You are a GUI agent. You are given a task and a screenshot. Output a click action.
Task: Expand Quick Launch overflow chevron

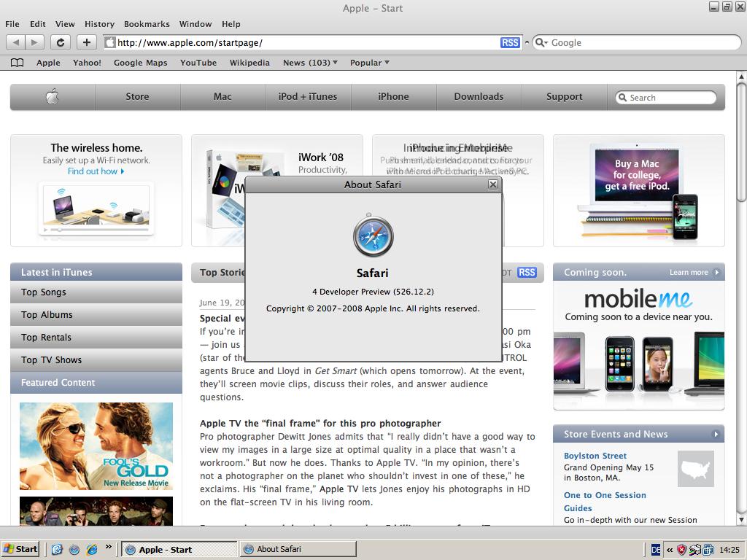(x=108, y=546)
